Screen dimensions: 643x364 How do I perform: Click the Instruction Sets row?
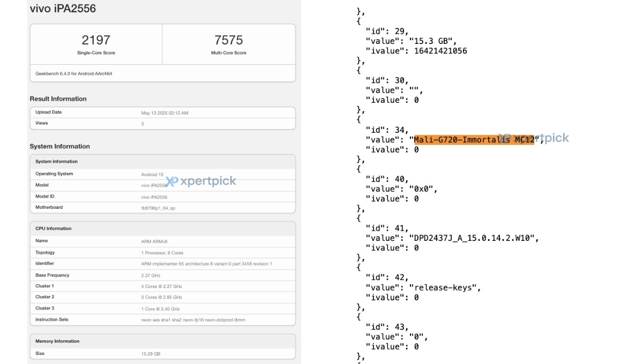pyautogui.click(x=162, y=320)
